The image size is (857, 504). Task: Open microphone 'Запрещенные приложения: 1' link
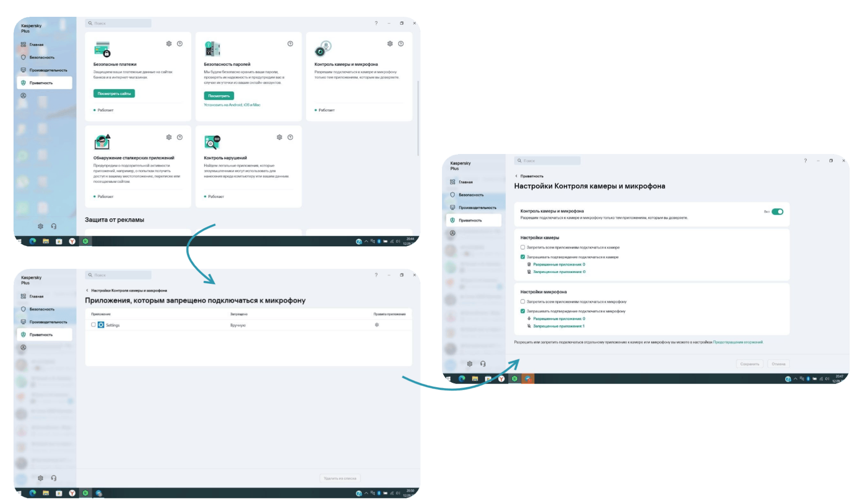pos(559,326)
